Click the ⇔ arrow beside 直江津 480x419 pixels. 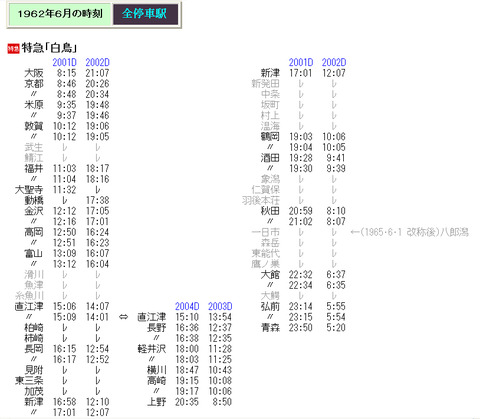[123, 317]
